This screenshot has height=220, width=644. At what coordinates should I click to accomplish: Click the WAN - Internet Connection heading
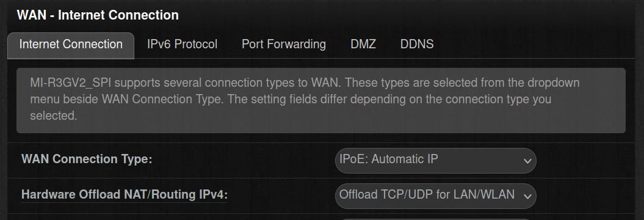pos(98,15)
